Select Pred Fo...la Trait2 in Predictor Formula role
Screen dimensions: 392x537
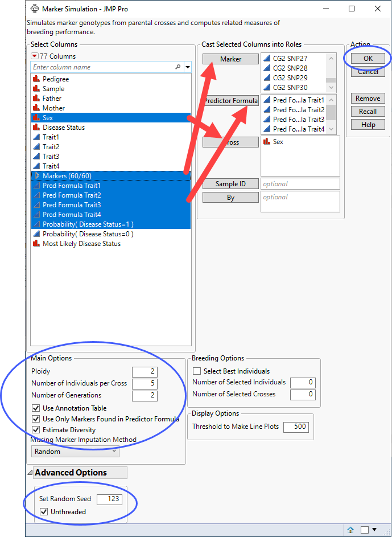pyautogui.click(x=294, y=110)
